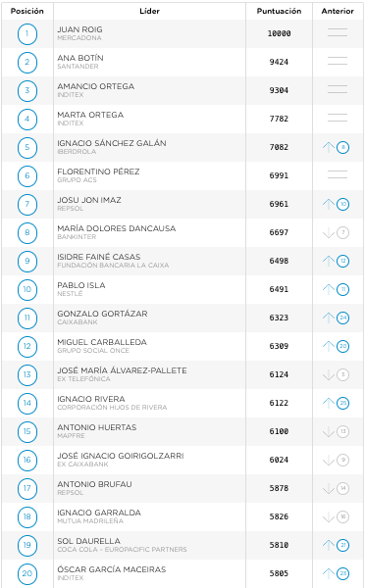This screenshot has width=365, height=588.
Task: Open the FLORENTINO PÉREZ name link
Action: (98, 171)
